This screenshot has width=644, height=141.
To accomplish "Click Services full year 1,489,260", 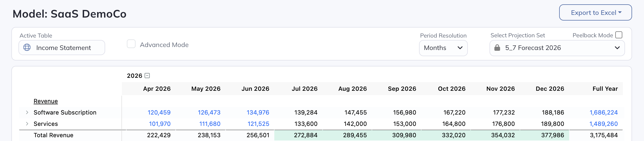I will [604, 124].
